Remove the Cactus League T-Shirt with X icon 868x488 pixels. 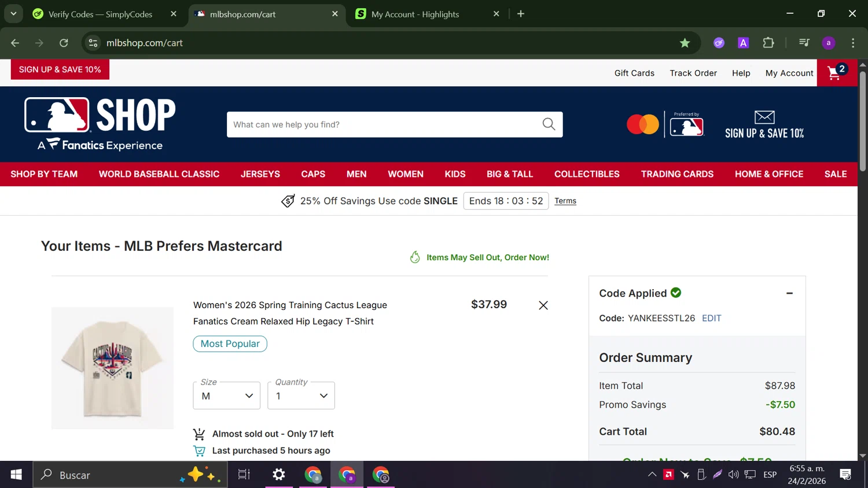(543, 305)
